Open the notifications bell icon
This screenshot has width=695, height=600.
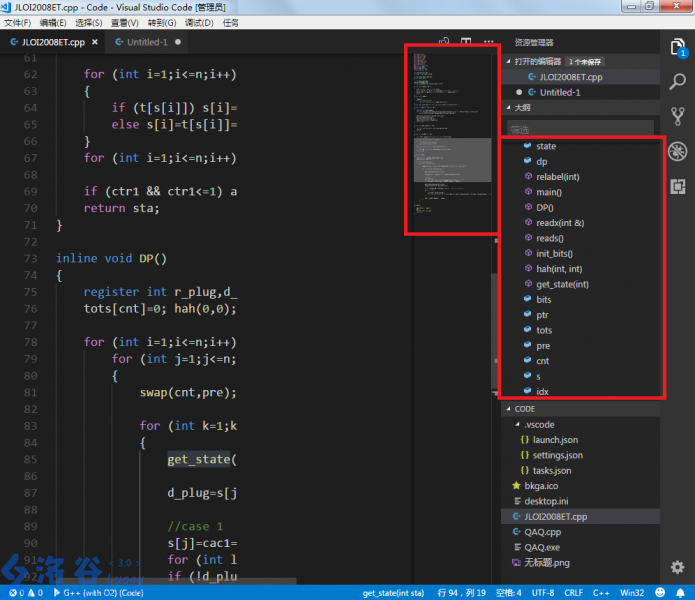[x=680, y=592]
